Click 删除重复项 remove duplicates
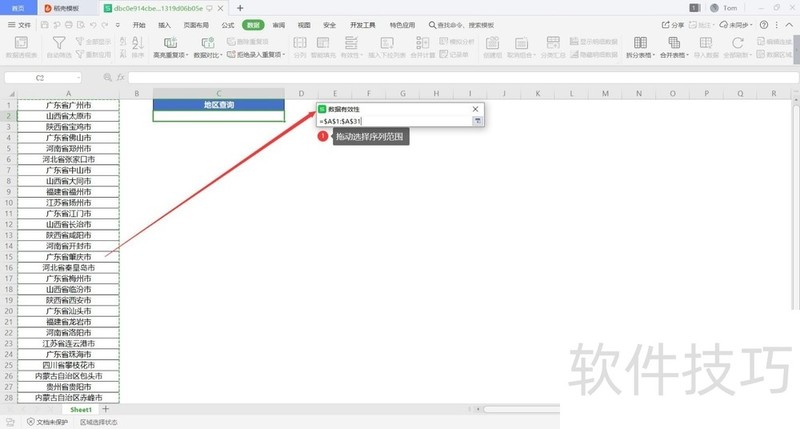The width and height of the screenshot is (800, 429). tap(248, 41)
